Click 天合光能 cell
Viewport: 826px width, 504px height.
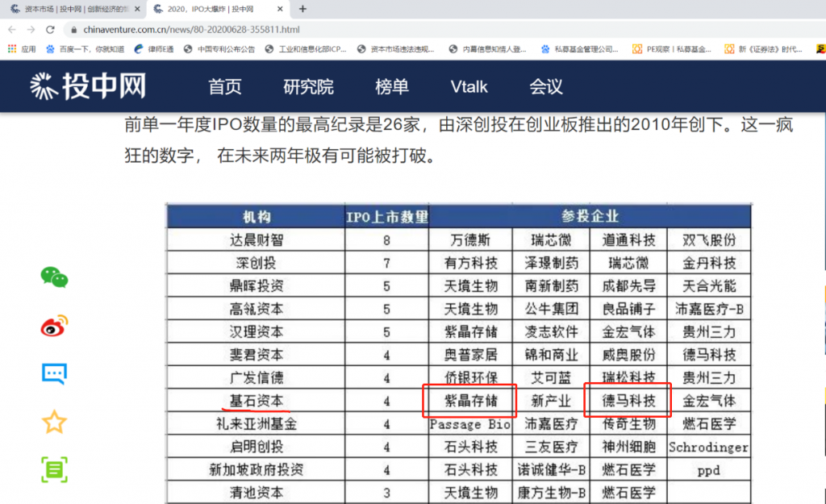[x=709, y=286]
